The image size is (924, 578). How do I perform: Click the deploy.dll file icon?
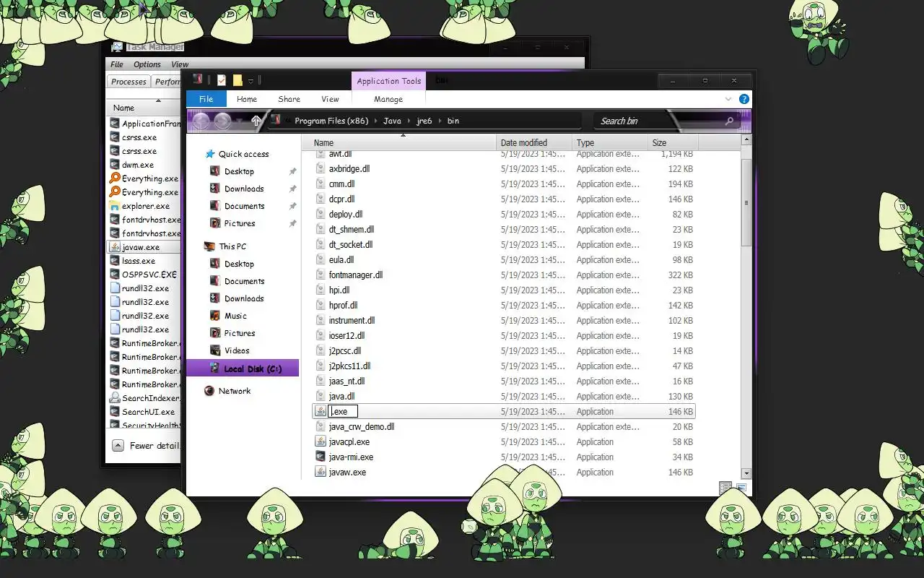321,214
